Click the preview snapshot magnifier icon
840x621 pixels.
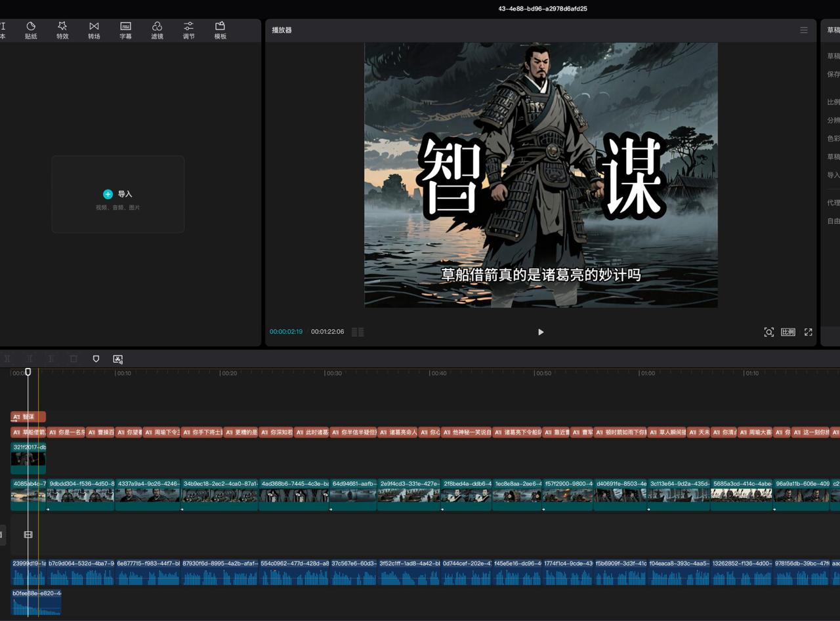tap(769, 332)
